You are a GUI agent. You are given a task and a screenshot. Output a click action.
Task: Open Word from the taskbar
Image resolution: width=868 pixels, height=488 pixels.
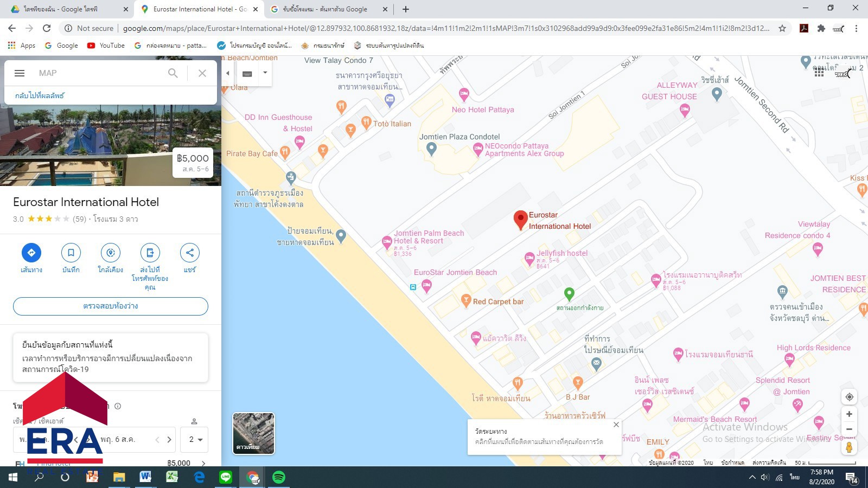click(x=145, y=477)
